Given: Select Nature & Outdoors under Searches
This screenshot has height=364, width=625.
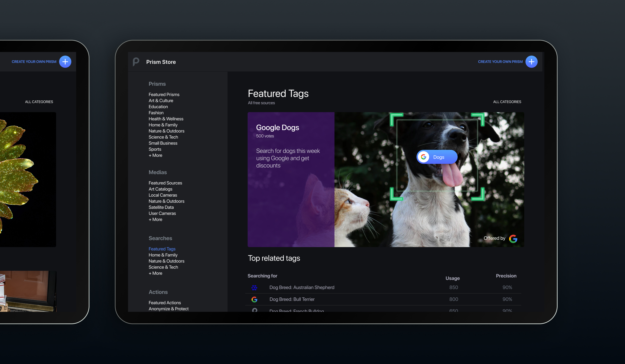Looking at the screenshot, I should point(166,261).
